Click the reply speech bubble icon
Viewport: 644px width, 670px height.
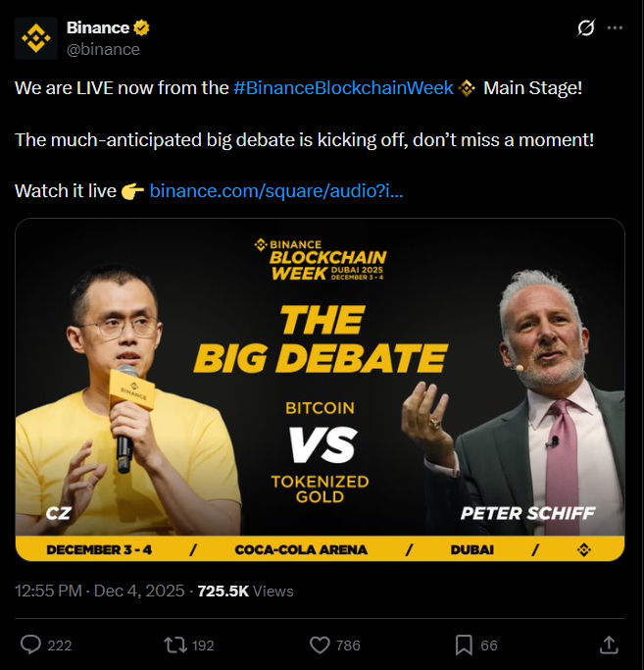pos(30,644)
